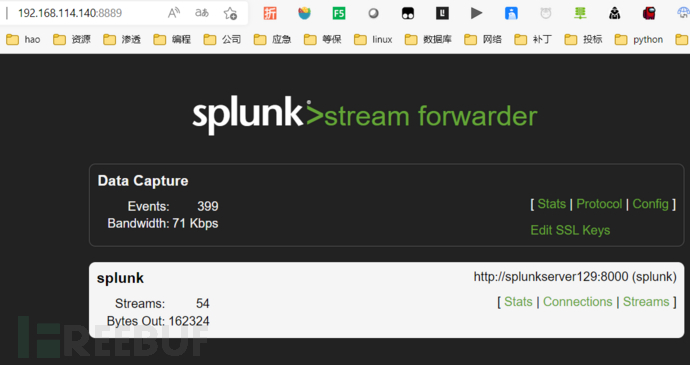
Task: Open the 投标 bookmarks folder
Action: point(584,40)
